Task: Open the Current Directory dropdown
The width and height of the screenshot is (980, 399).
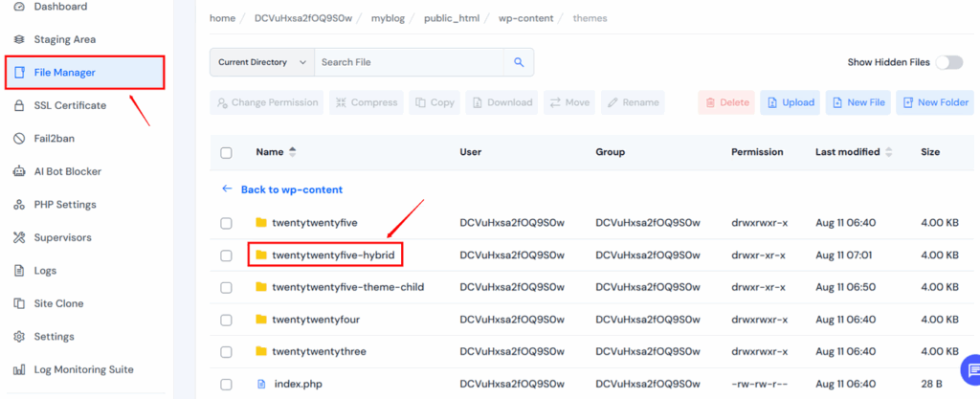Action: click(261, 62)
